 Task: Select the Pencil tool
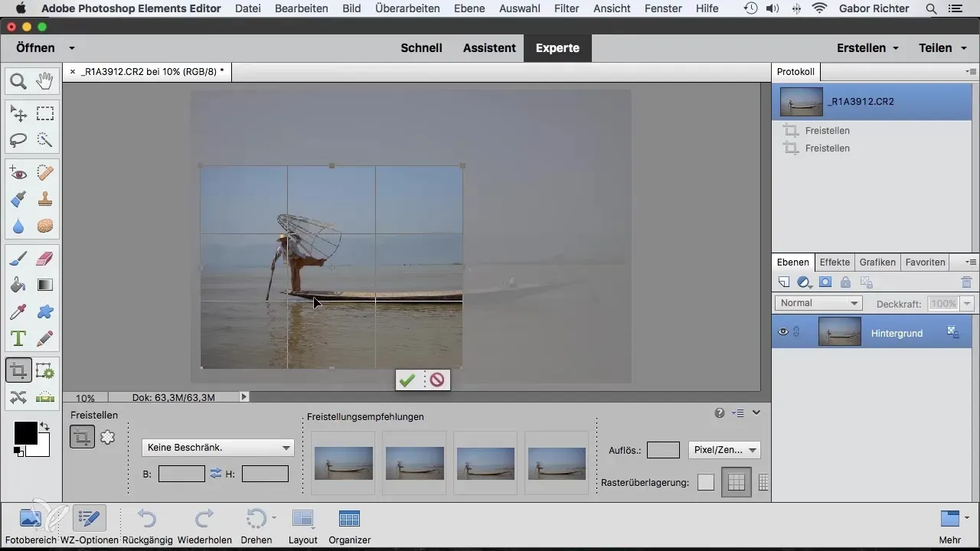pos(45,337)
